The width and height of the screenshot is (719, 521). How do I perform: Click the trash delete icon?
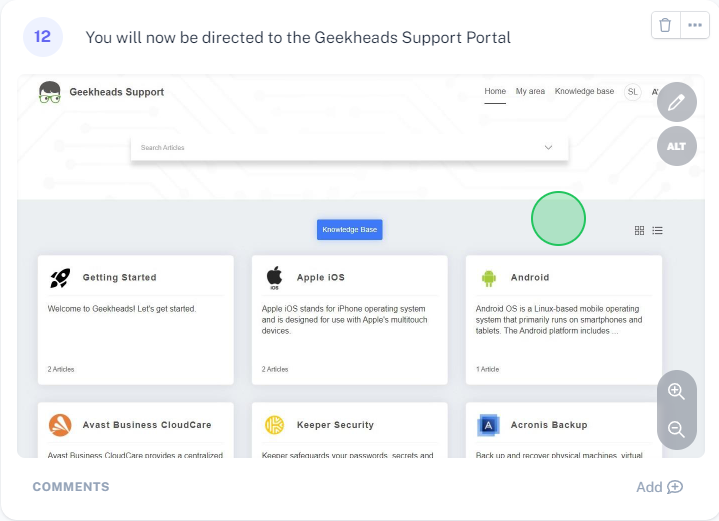pos(665,25)
